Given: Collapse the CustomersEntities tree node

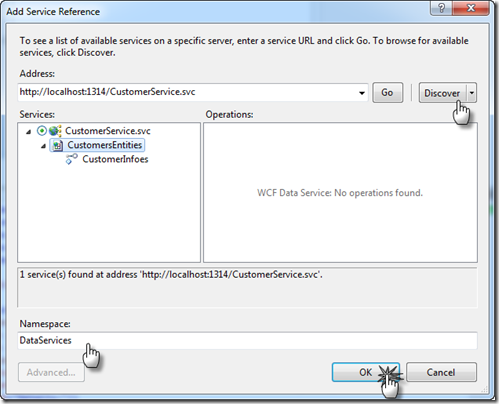Looking at the screenshot, I should [43, 146].
